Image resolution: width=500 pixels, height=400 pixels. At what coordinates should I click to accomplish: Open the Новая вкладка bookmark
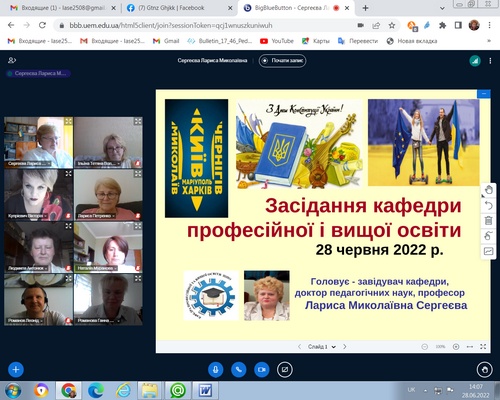click(412, 41)
